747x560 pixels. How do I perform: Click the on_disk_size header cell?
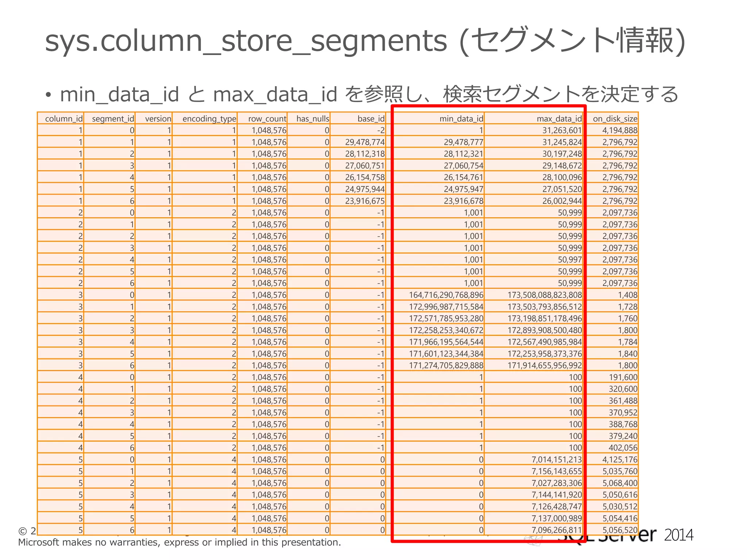615,119
